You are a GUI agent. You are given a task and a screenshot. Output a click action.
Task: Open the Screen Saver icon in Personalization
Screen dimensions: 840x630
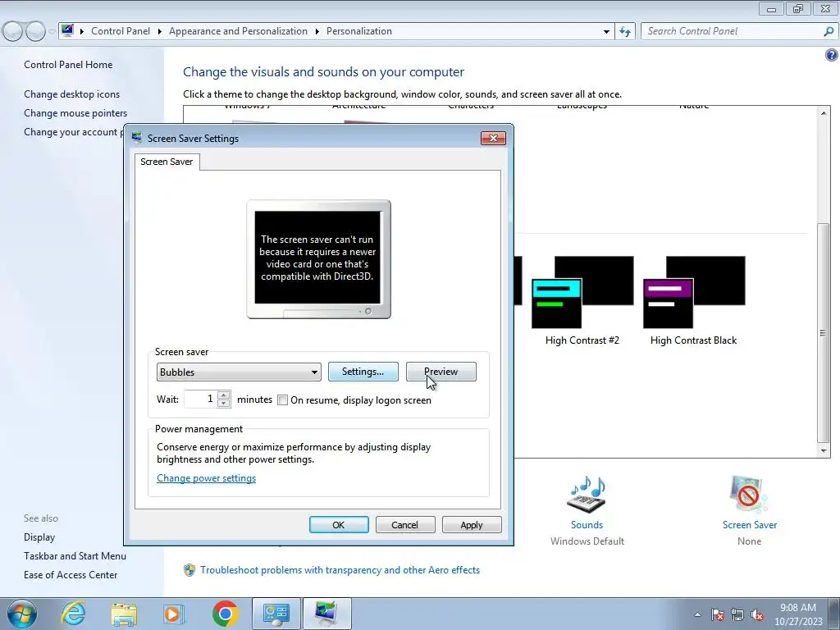(749, 495)
